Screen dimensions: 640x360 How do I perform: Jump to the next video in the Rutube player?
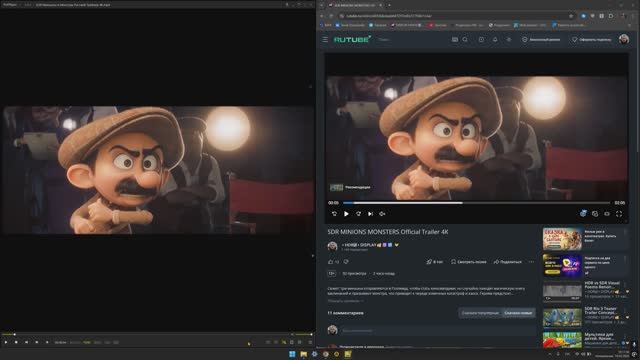coord(370,213)
